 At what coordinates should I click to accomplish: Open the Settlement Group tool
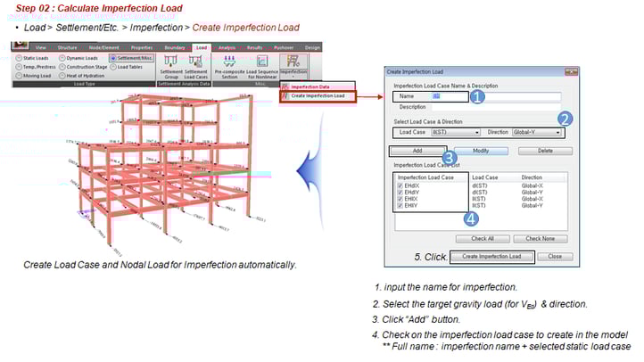tap(171, 67)
